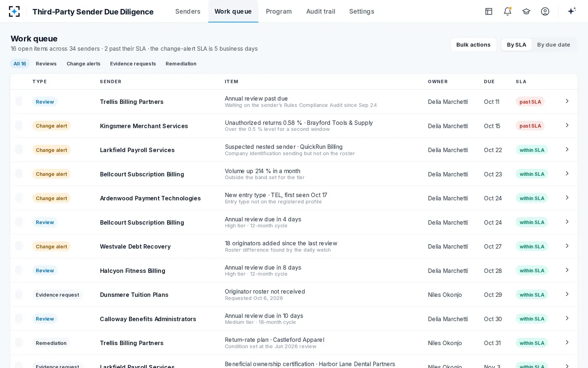Click the Third-Party Sender Due Diligence title
The image size is (588, 368).
[x=93, y=11]
